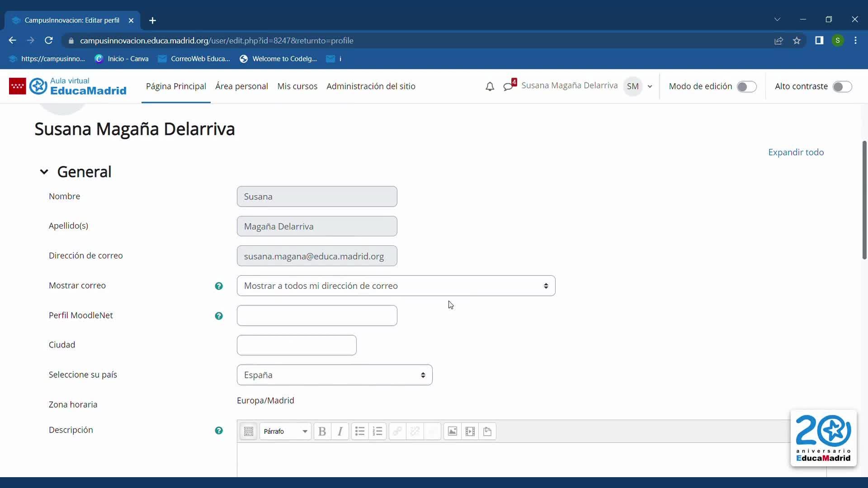Open the Mostrar correo dropdown
The image size is (868, 488).
click(x=396, y=286)
